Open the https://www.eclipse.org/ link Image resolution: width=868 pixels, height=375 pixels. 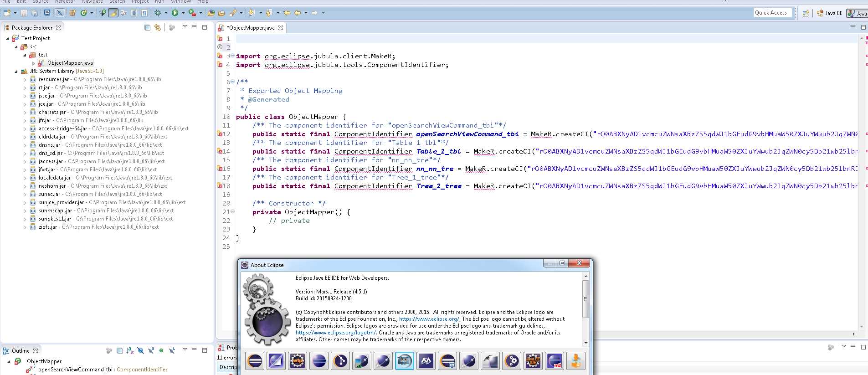(430, 319)
